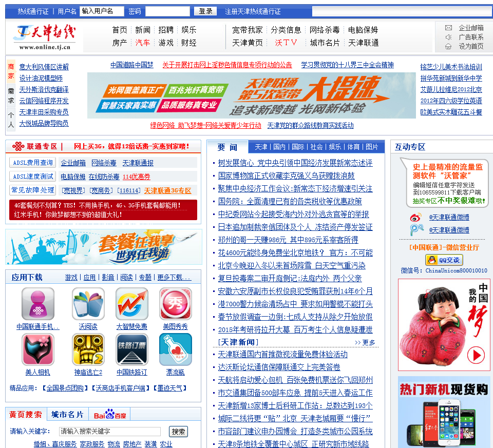Viewport: 493px width, 448px height.
Task: Open the 美人相机 app icon
Action: (37, 349)
